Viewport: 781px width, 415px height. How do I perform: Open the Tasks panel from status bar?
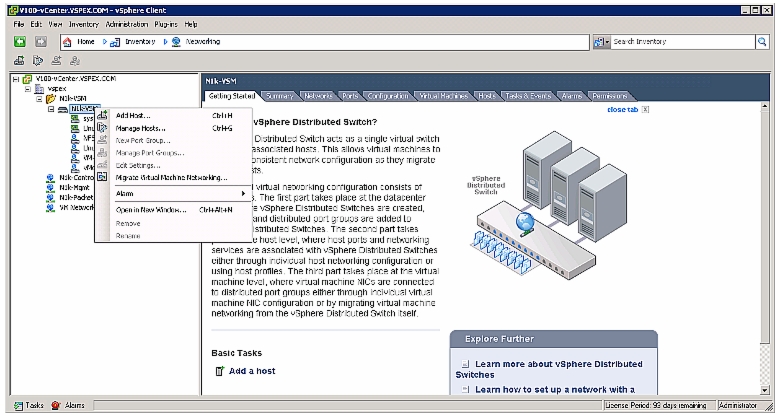[29, 406]
